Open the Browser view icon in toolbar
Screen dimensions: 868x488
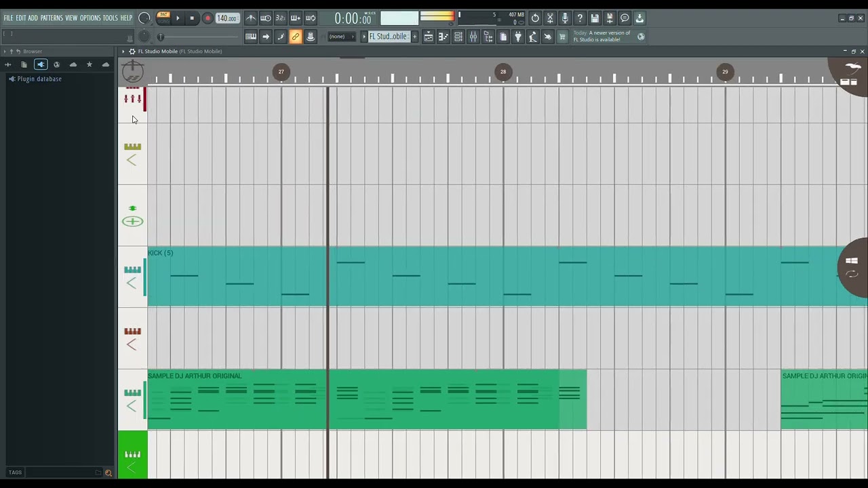[488, 37]
